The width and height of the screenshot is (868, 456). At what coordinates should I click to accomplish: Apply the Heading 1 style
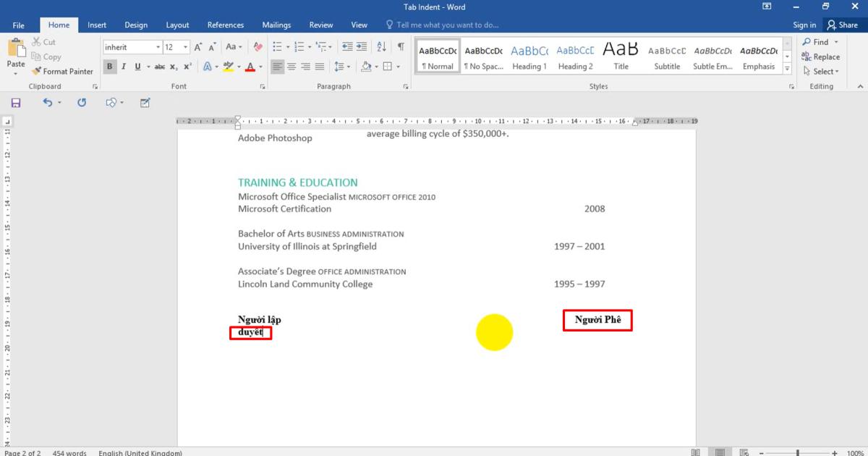529,56
